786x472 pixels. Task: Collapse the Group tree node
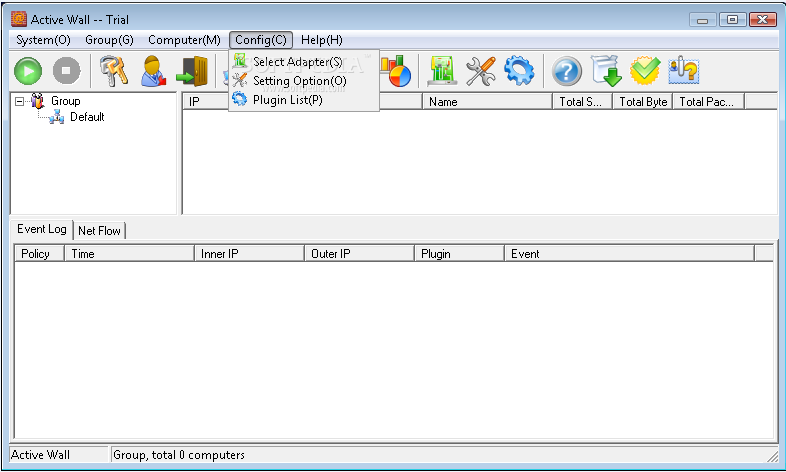coord(19,102)
